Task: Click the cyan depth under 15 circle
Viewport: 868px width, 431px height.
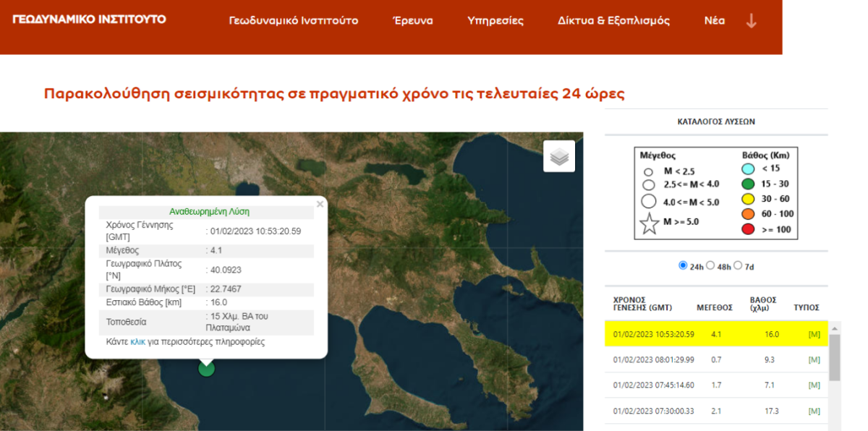Action: [749, 168]
